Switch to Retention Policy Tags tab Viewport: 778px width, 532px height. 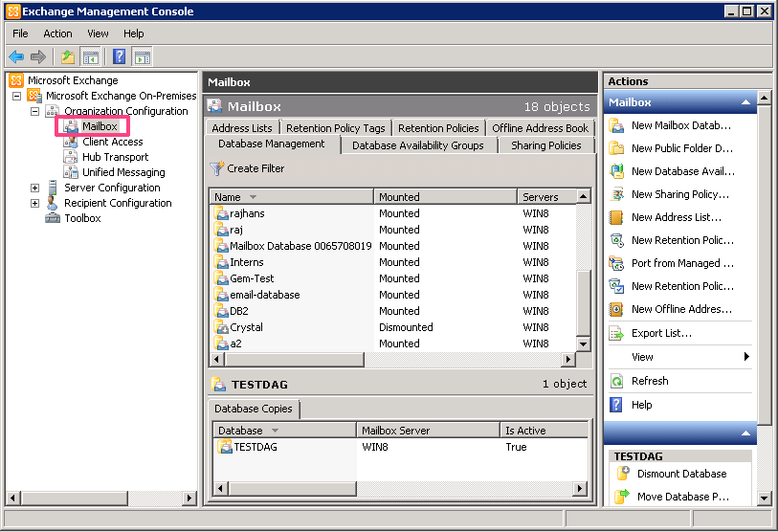336,128
